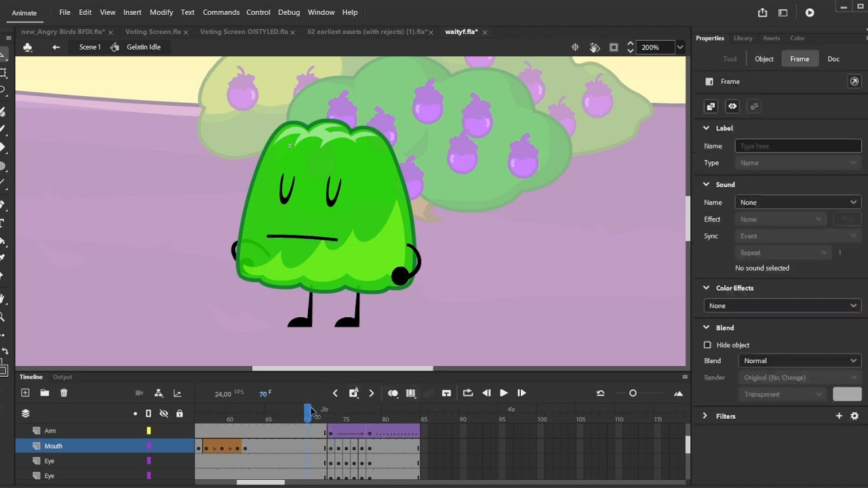Toggle highlight all layers dot
This screenshot has height=488, width=868.
135,413
